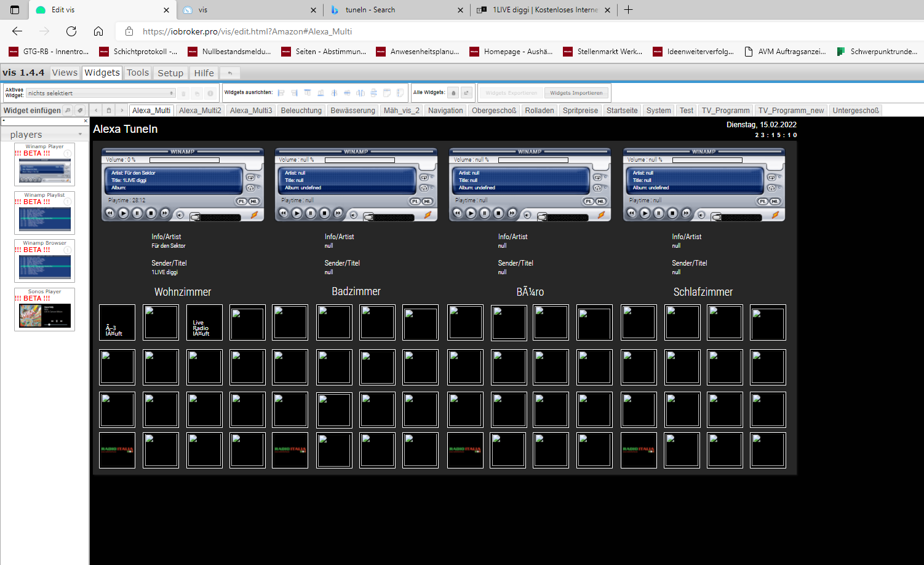This screenshot has height=565, width=924.
Task: Select the Live Radio station tile
Action: point(204,322)
